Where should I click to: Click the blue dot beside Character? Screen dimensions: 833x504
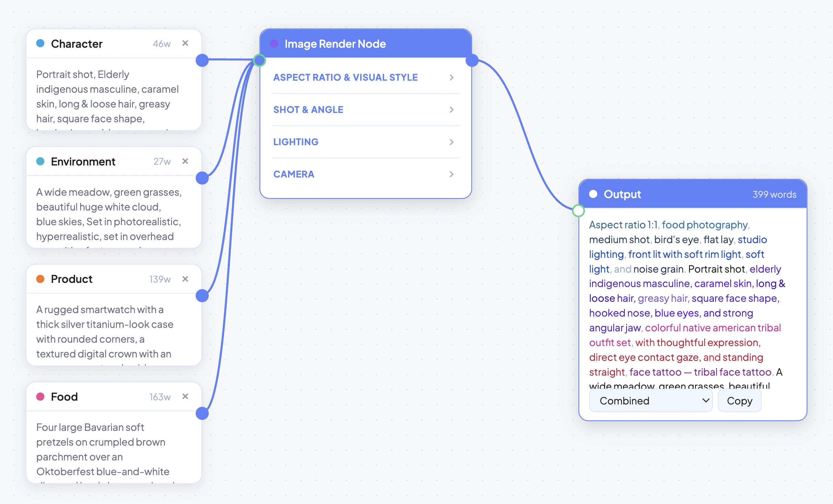[40, 43]
